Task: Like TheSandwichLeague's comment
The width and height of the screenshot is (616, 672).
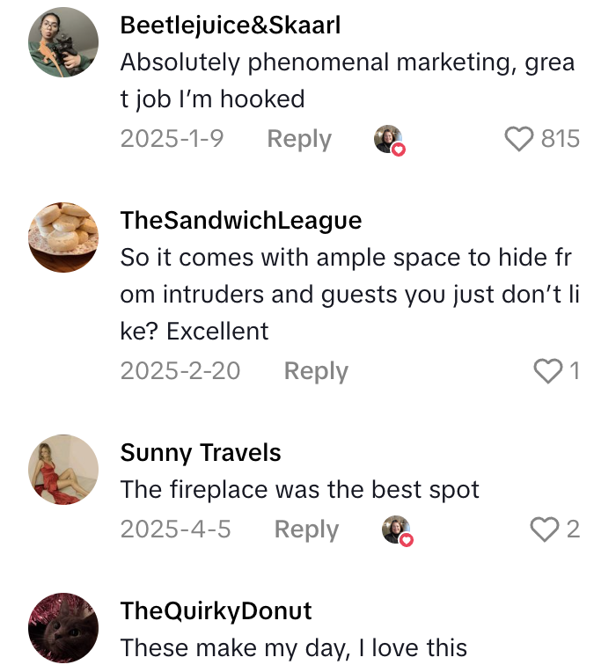Action: tap(547, 371)
